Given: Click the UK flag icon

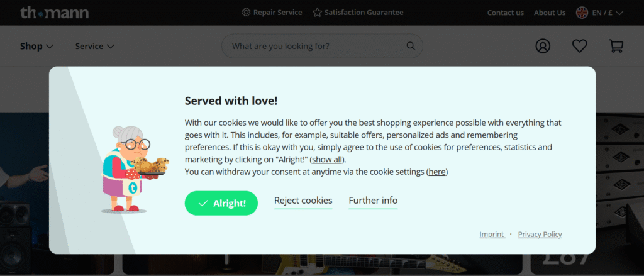Looking at the screenshot, I should pos(582,13).
